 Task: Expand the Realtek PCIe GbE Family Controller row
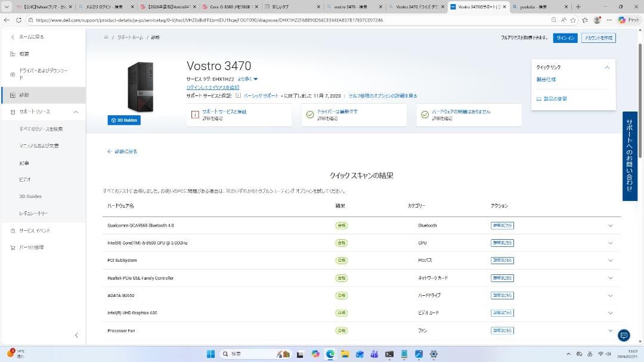[611, 278]
